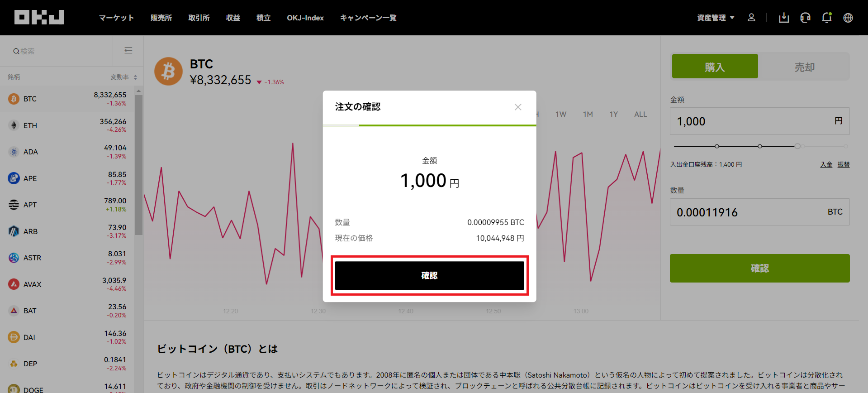Image resolution: width=868 pixels, height=393 pixels.
Task: Click the ETH price 356,266
Action: coord(113,121)
